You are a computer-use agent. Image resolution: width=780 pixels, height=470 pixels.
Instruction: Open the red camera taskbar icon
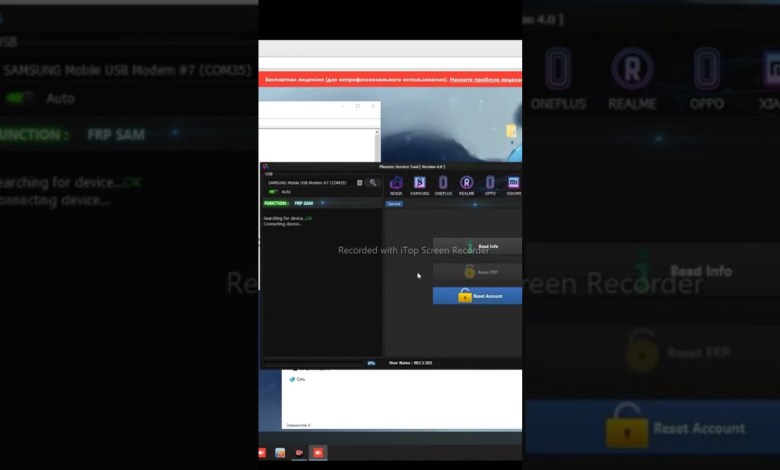tap(299, 453)
